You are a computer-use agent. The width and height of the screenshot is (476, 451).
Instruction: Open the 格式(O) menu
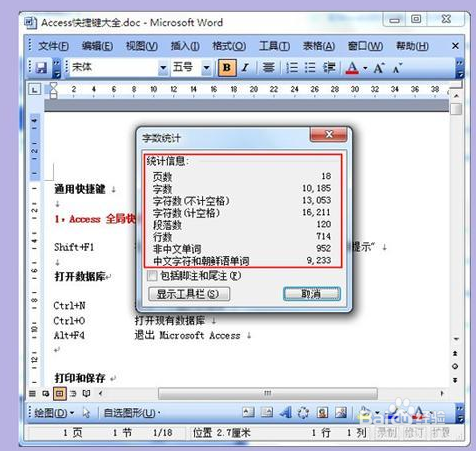229,46
